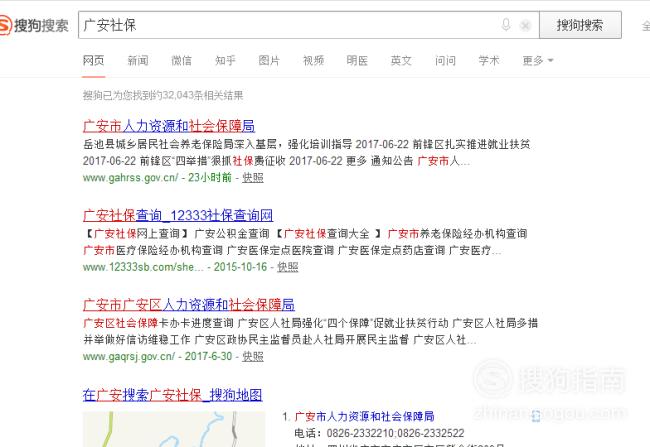Clear the search box with the X icon
The width and height of the screenshot is (650, 447).
click(525, 26)
